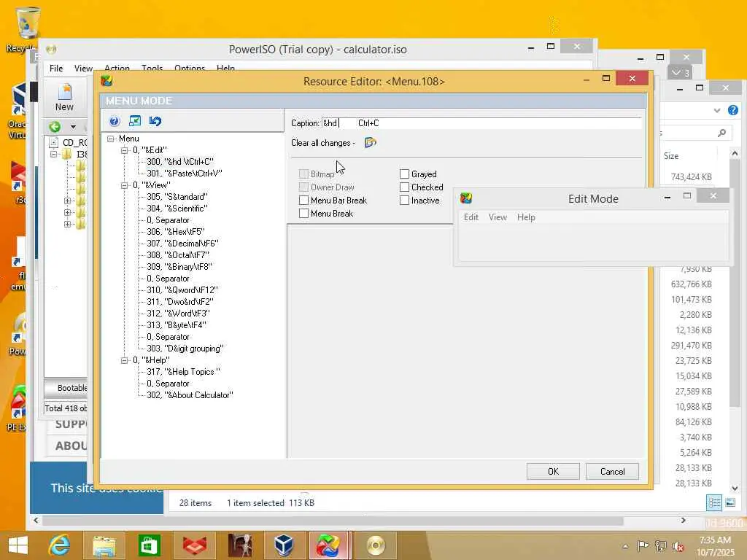Click the blue help icon in Explorer window
747x560 pixels.
point(732,110)
